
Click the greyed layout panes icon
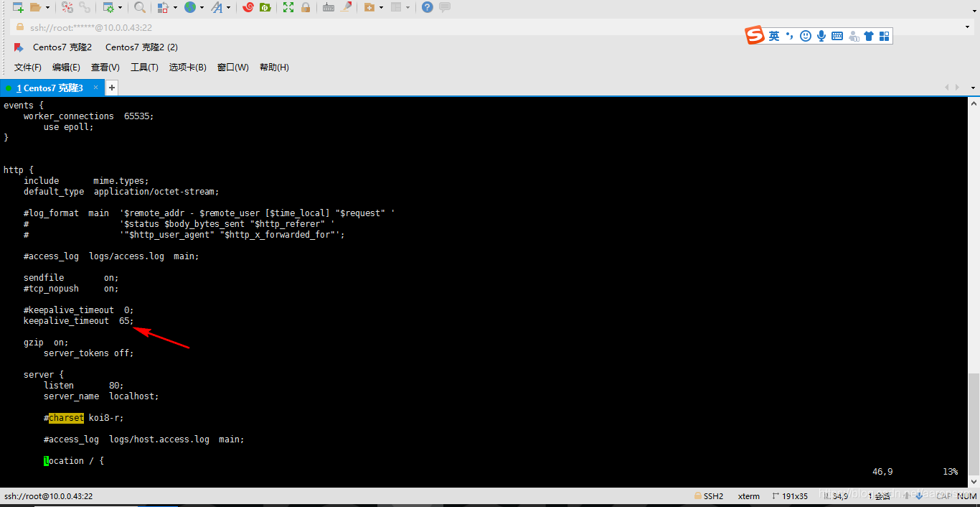(x=396, y=7)
